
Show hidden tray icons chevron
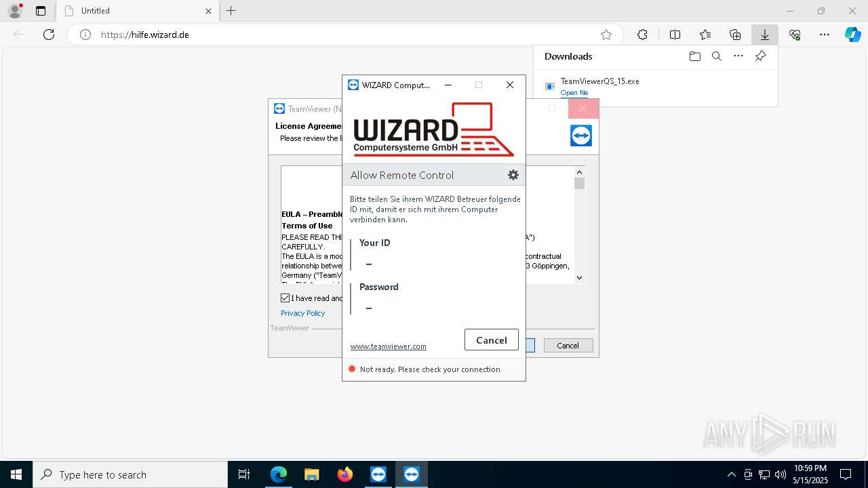pyautogui.click(x=731, y=474)
